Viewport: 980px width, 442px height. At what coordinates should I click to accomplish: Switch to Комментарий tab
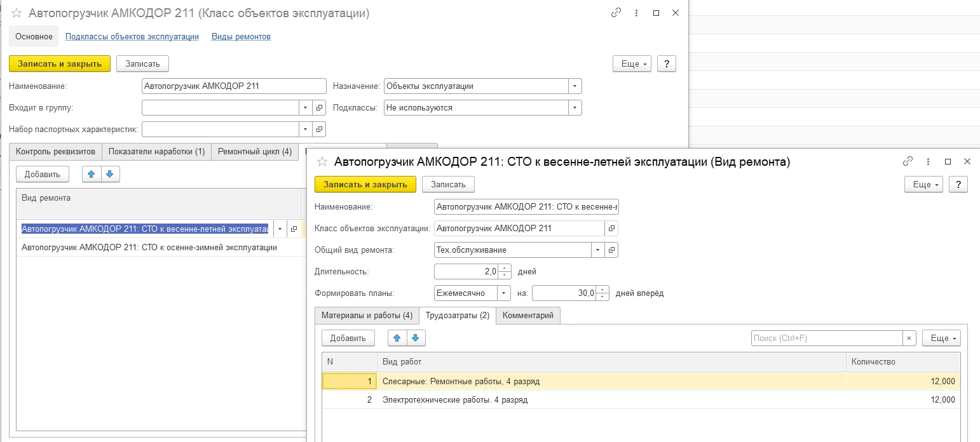pos(527,316)
